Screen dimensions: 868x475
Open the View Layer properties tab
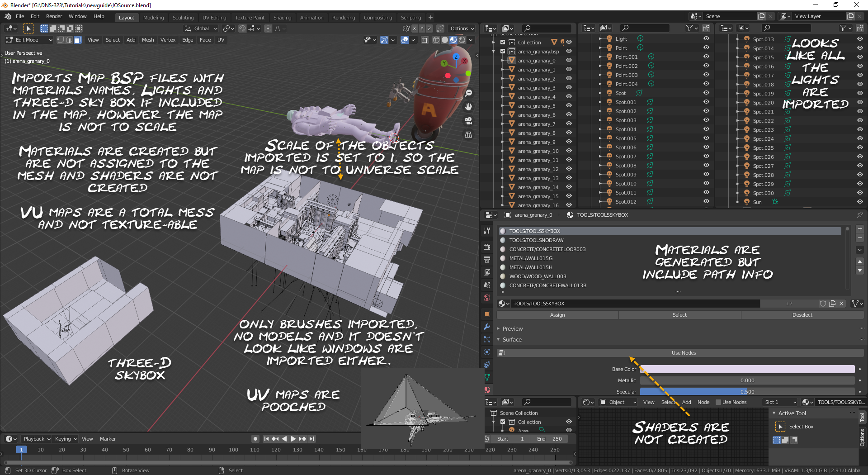pyautogui.click(x=487, y=272)
